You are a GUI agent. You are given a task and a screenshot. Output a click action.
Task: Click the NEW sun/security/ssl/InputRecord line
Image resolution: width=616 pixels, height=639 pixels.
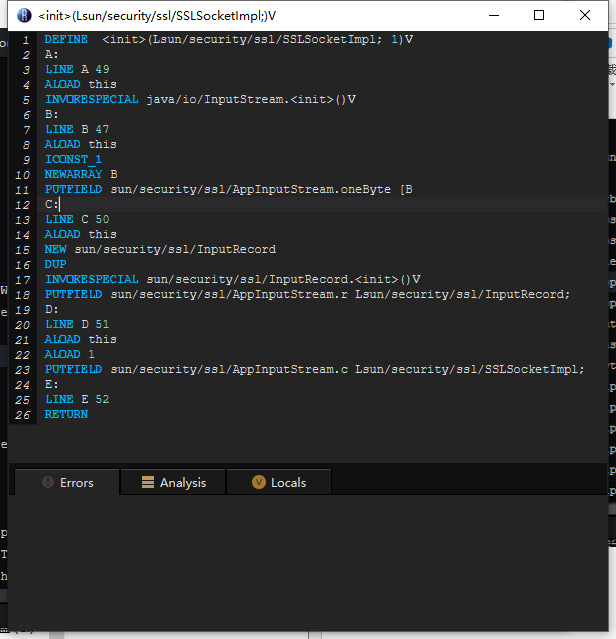(x=160, y=249)
